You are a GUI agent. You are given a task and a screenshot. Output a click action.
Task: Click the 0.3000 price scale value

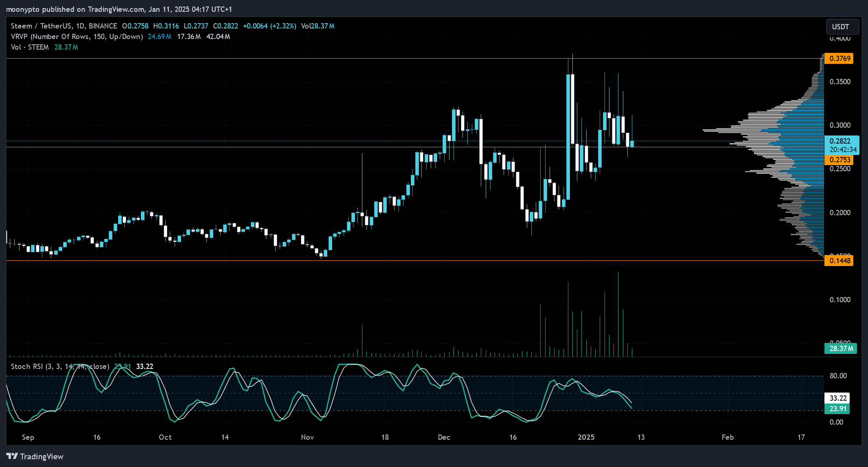point(840,125)
